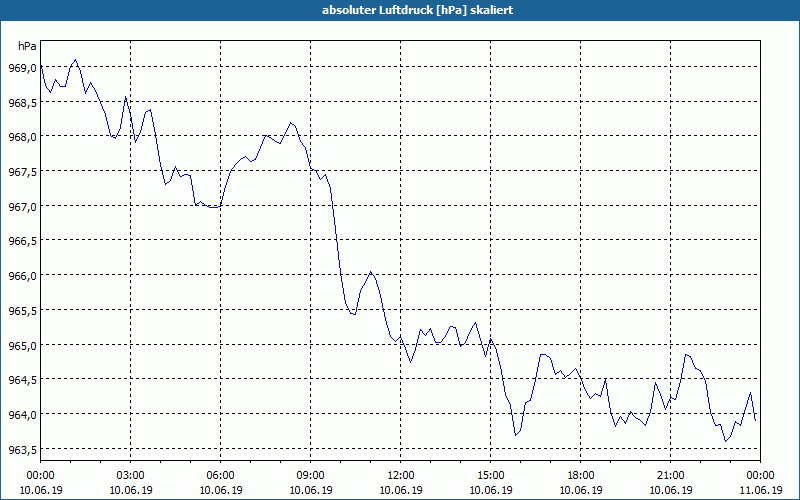Image resolution: width=800 pixels, height=500 pixels.
Task: Select the 06:00 time label
Action: [220, 476]
